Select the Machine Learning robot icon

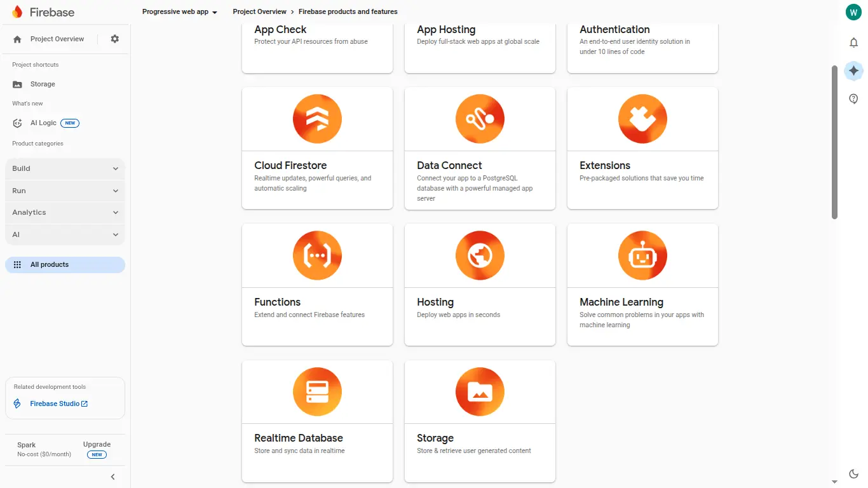[642, 255]
